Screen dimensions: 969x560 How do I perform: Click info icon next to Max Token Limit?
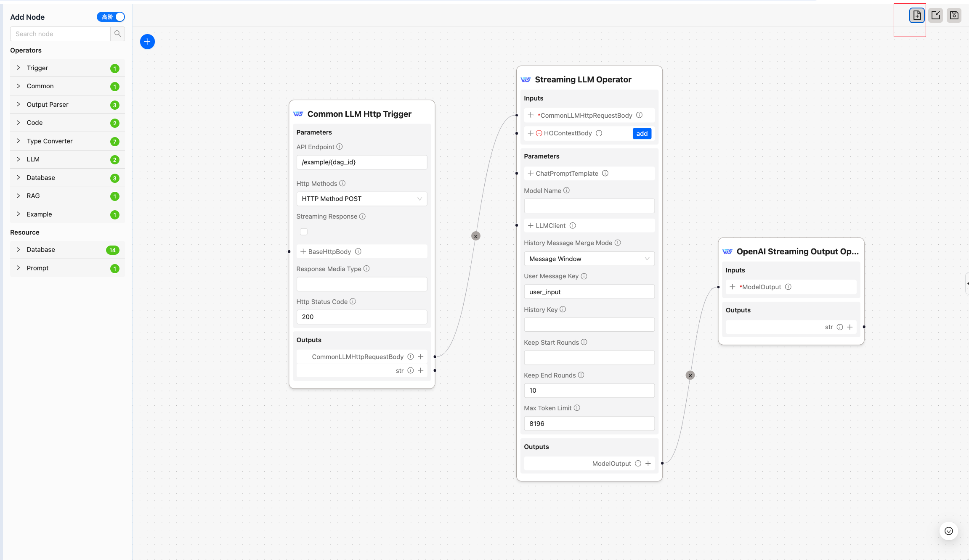[577, 408]
